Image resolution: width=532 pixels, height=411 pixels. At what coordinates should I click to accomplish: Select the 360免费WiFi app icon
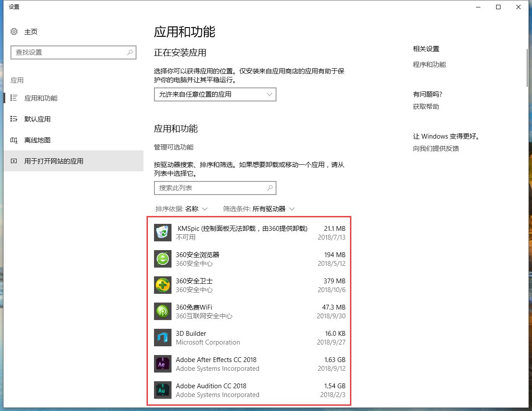tap(162, 311)
